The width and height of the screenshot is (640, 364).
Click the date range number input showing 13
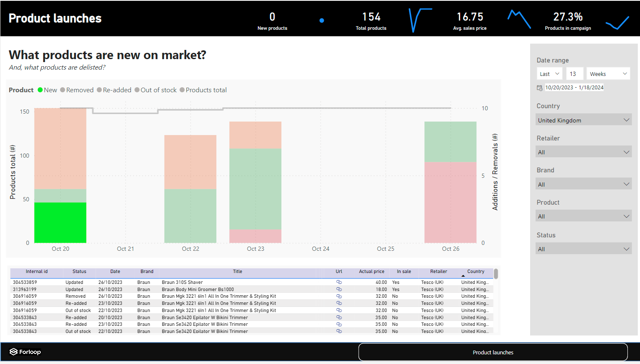click(x=575, y=74)
